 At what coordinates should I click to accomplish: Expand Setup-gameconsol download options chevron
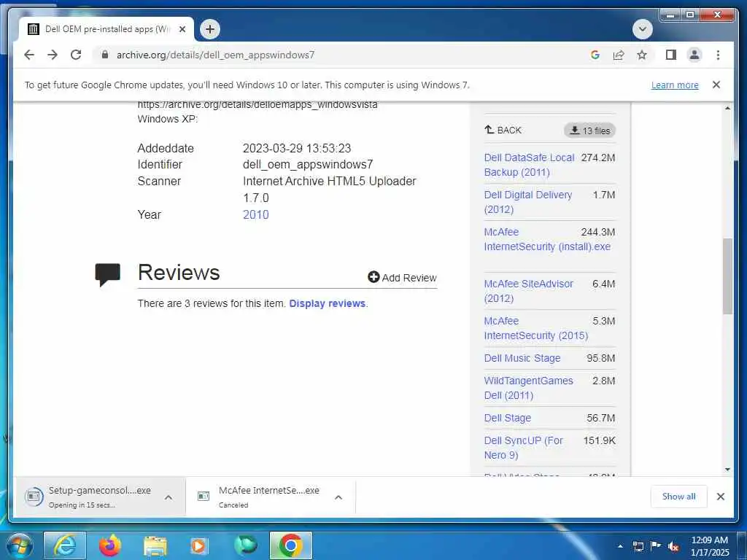coord(169,497)
